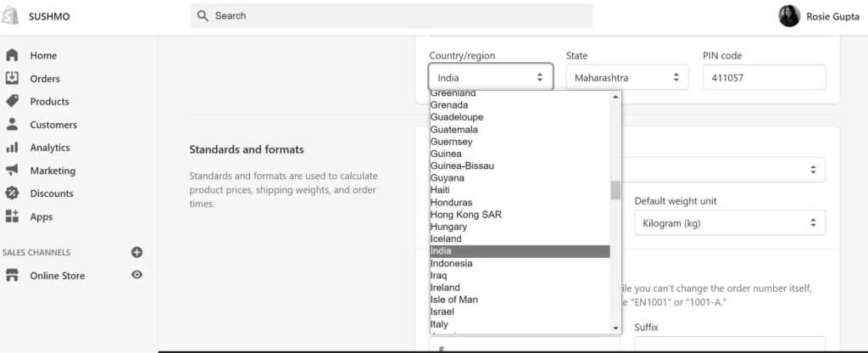868x353 pixels.
Task: Expand the Default weight unit dropdown
Action: coord(730,223)
